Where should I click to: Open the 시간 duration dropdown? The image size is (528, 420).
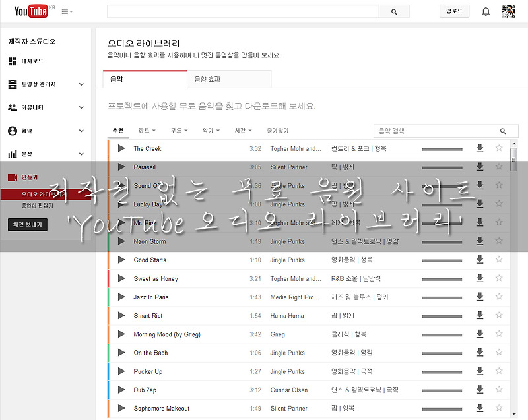coord(243,131)
